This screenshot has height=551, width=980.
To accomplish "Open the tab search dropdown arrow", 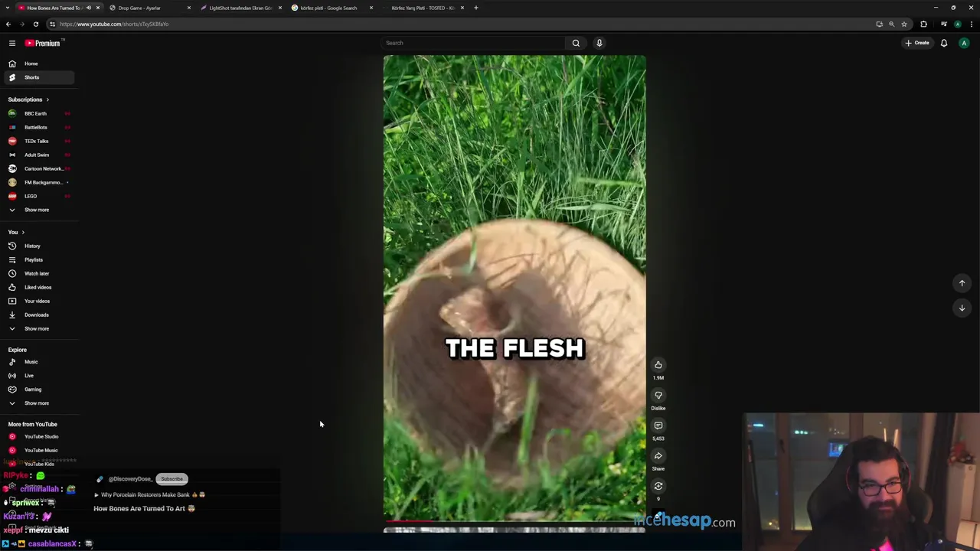I will point(8,8).
